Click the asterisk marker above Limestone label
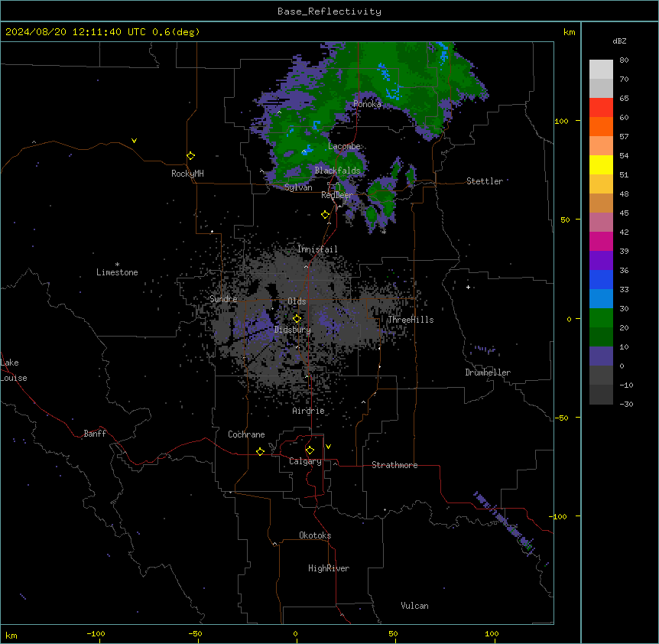This screenshot has width=659, height=644. (x=117, y=265)
